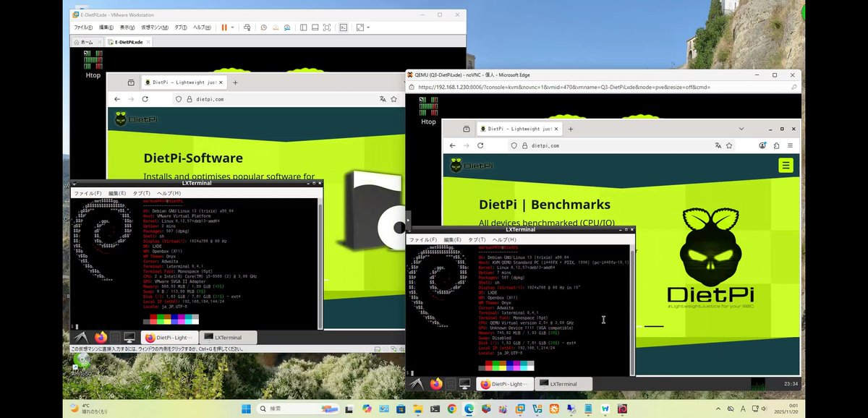
Task: Pause the VM with VMware's orange suspend icon
Action: [224, 27]
